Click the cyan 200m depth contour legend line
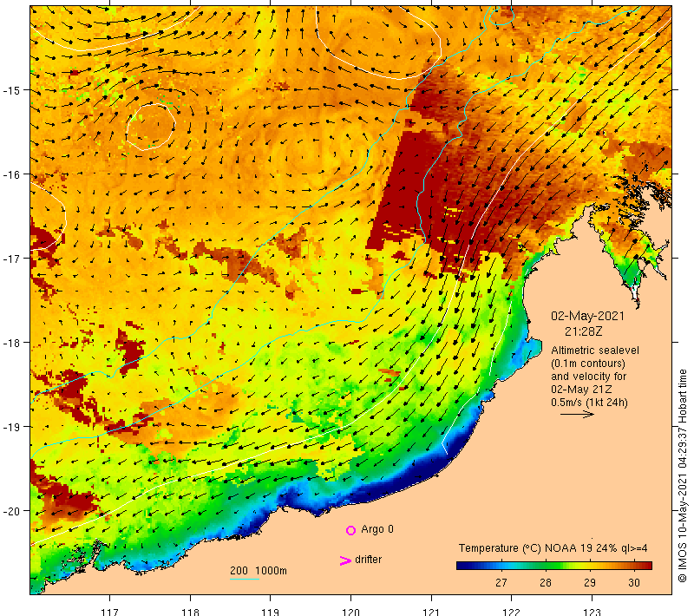The image size is (694, 616). pyautogui.click(x=245, y=579)
